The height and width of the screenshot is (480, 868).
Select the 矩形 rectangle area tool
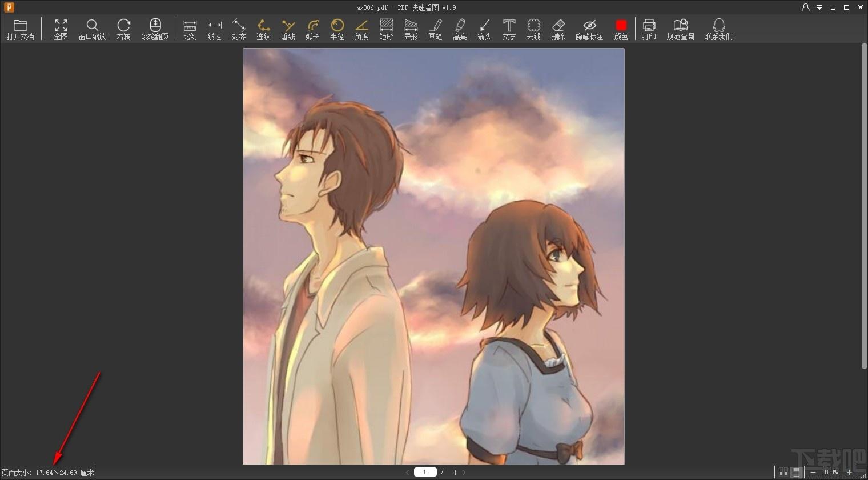[386, 30]
